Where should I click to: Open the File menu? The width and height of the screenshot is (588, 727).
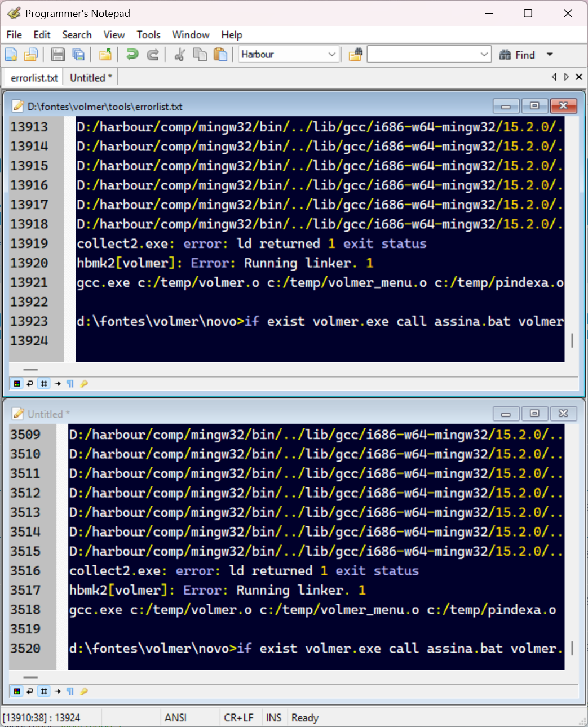point(14,35)
